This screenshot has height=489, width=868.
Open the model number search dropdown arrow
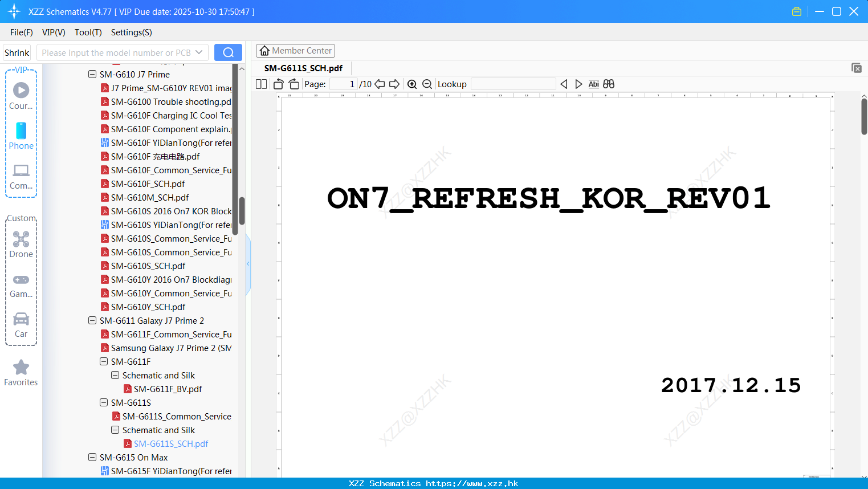click(199, 52)
